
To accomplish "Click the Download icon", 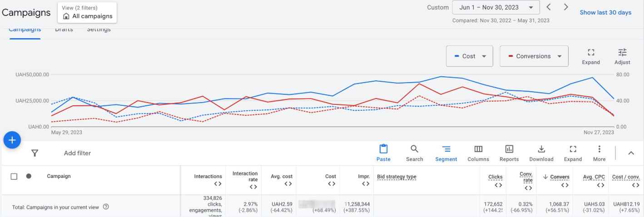I will [x=541, y=149].
